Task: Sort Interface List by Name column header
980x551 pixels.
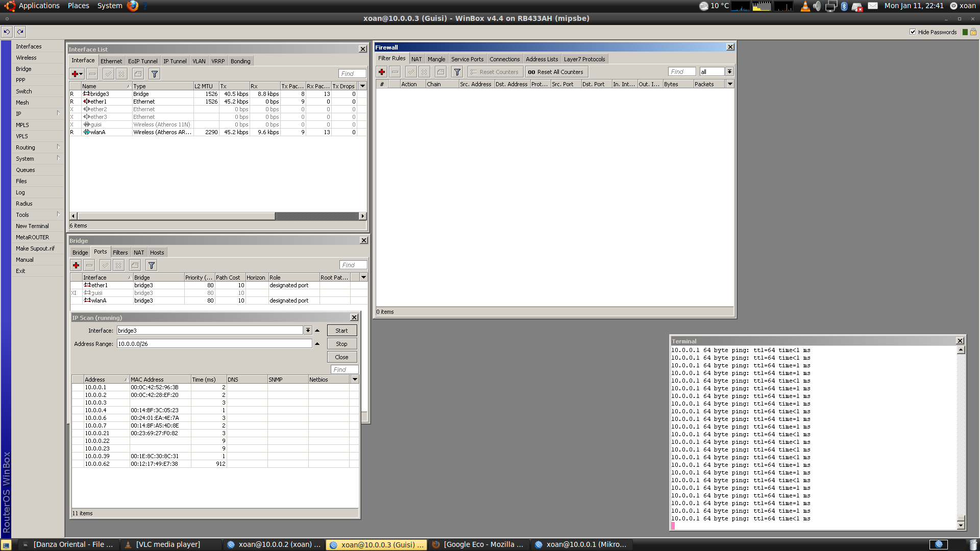Action: [106, 86]
